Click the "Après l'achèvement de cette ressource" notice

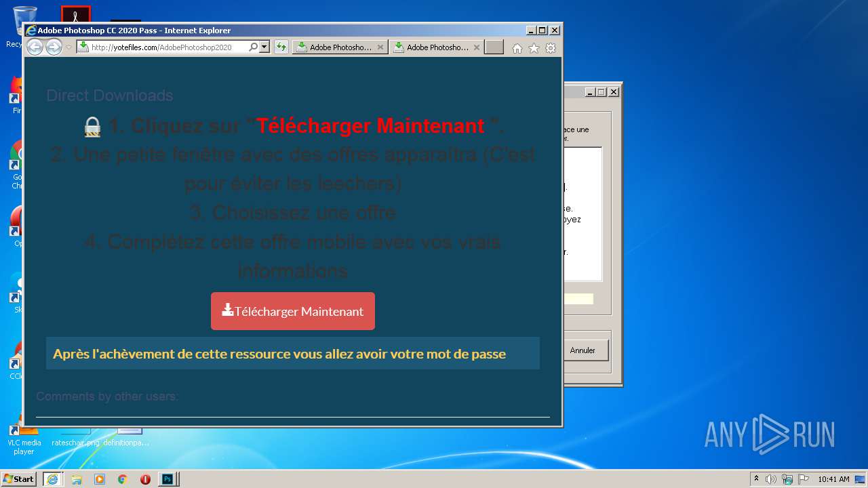coord(293,353)
